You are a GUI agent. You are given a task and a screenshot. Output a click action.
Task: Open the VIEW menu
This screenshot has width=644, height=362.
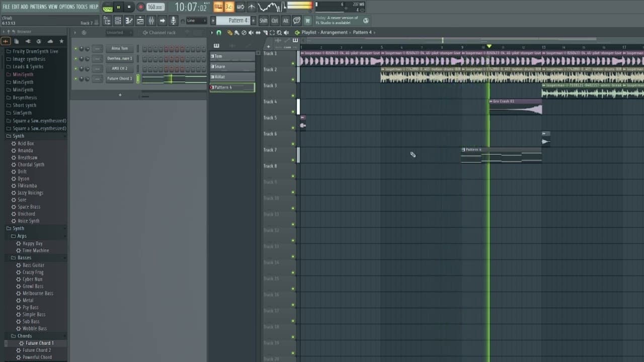[x=53, y=7]
